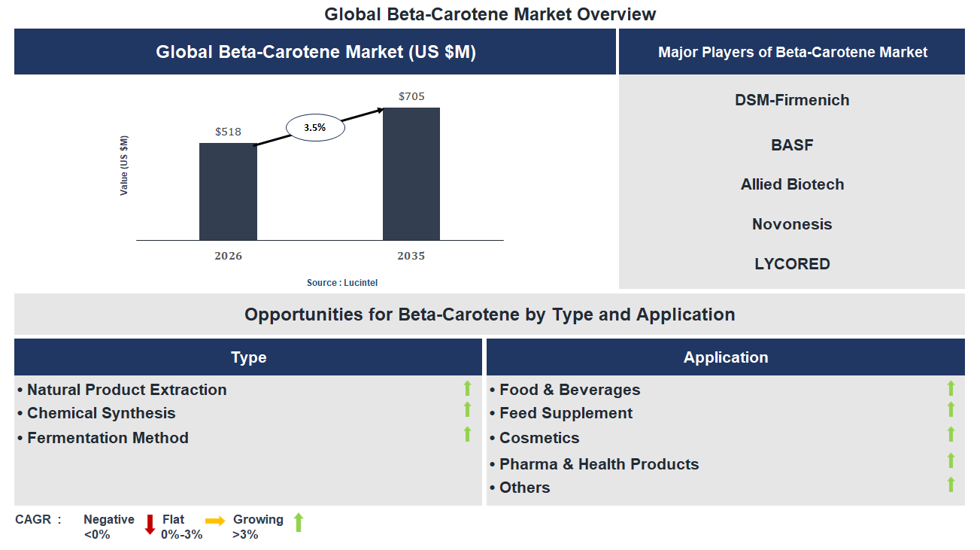Click the green growth arrow beside Natural Product Extraction
The width and height of the screenshot is (980, 550).
click(x=466, y=388)
